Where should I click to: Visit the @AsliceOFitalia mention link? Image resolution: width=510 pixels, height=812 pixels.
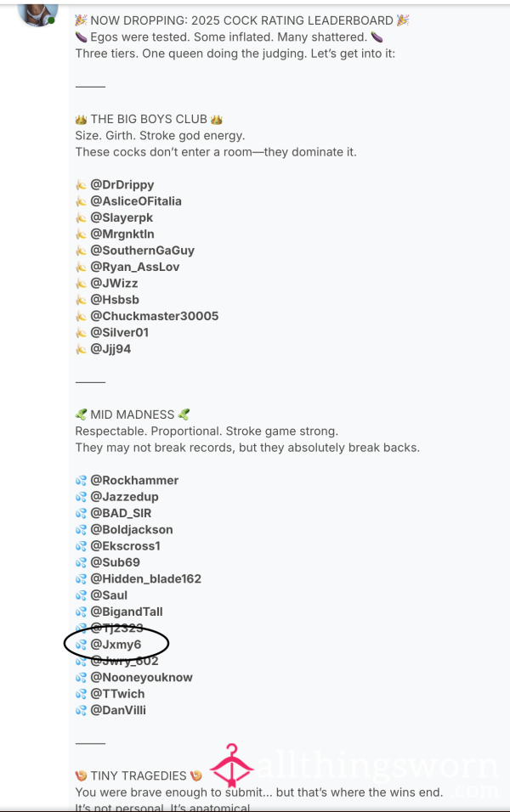click(x=136, y=201)
